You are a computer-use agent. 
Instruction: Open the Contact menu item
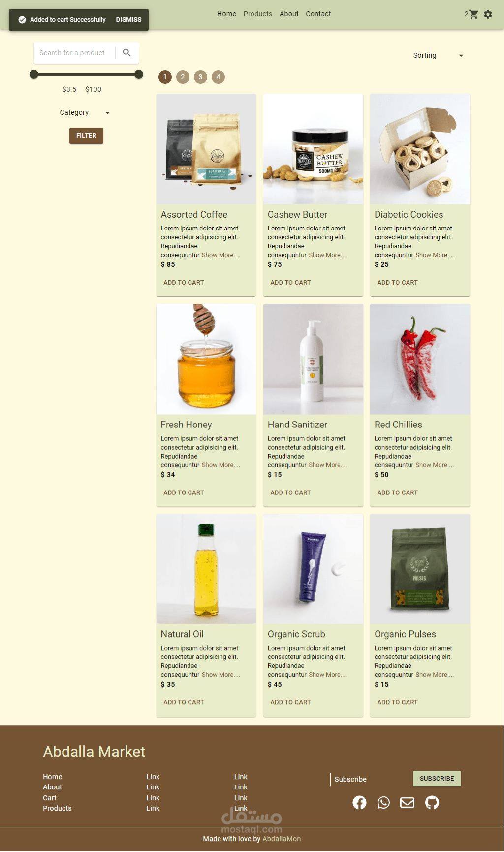(x=318, y=14)
